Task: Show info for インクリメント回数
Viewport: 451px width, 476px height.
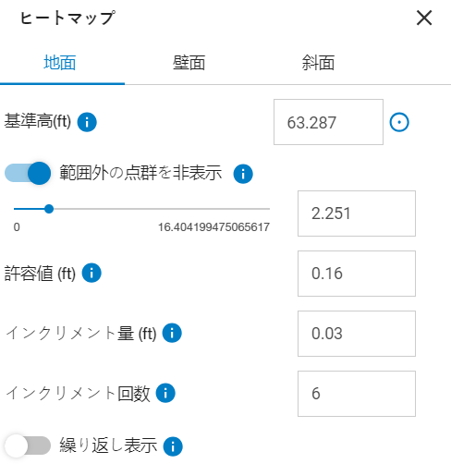Action: 165,393
